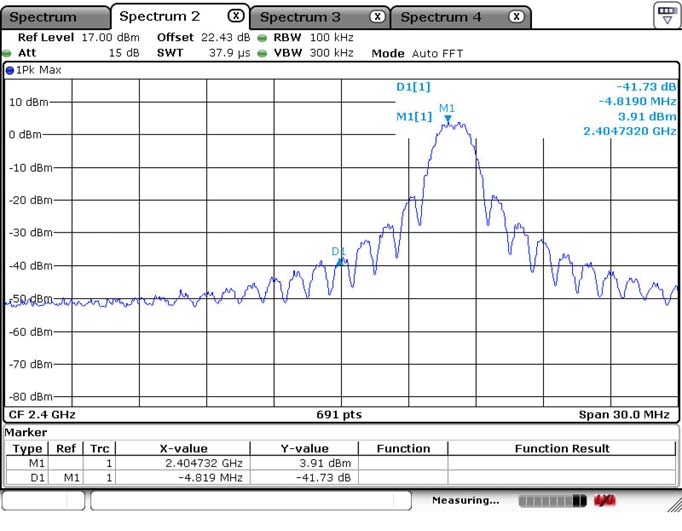This screenshot has width=682, height=531.
Task: Click the measurement progress bar
Action: [552, 501]
